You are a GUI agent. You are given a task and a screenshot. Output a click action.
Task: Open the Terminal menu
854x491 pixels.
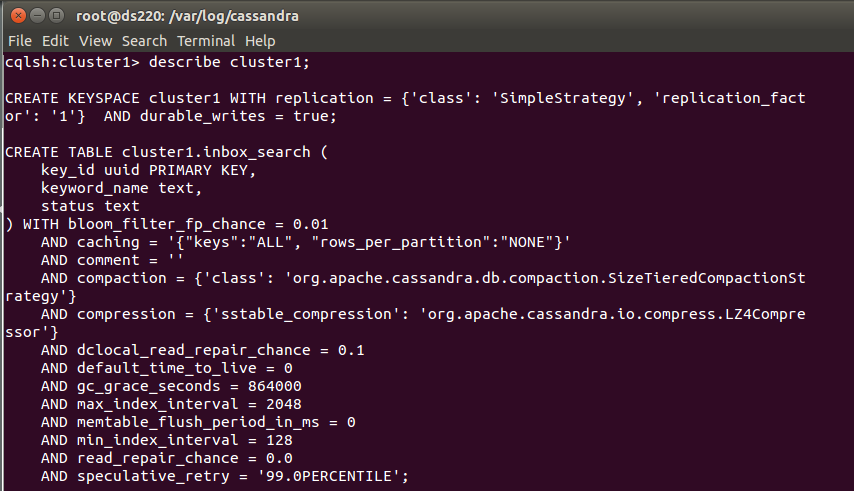[206, 41]
